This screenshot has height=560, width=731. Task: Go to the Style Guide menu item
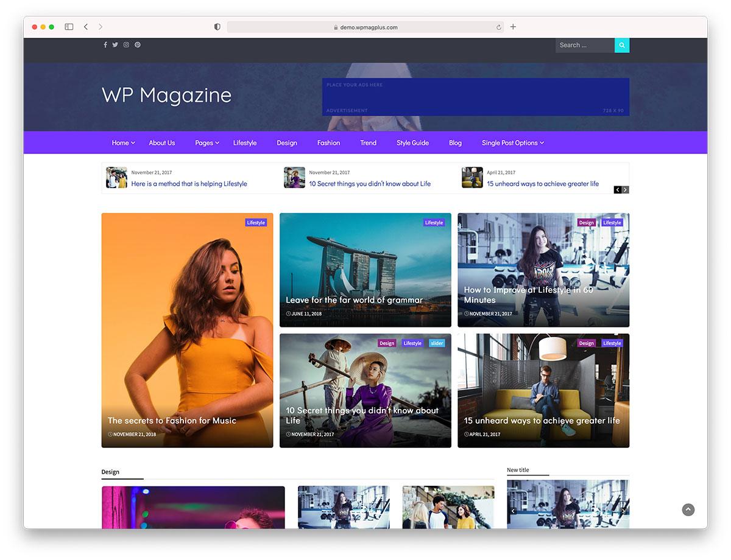[412, 143]
